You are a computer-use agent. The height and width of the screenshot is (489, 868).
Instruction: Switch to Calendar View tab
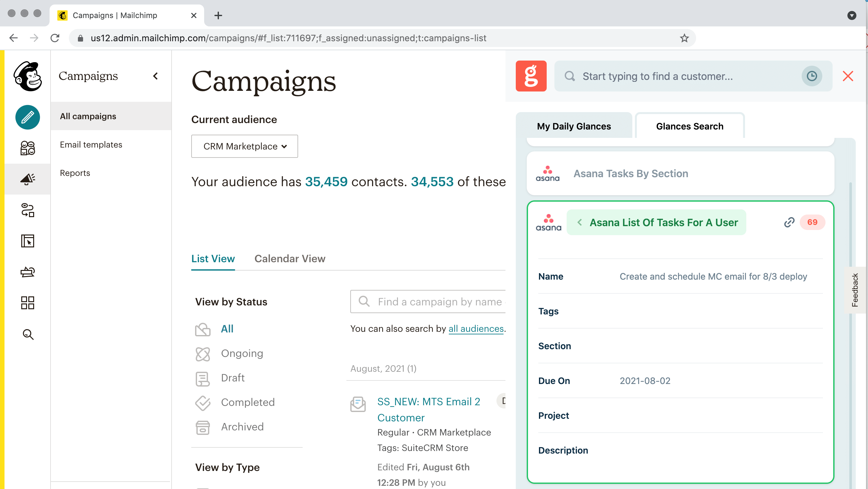(x=290, y=258)
